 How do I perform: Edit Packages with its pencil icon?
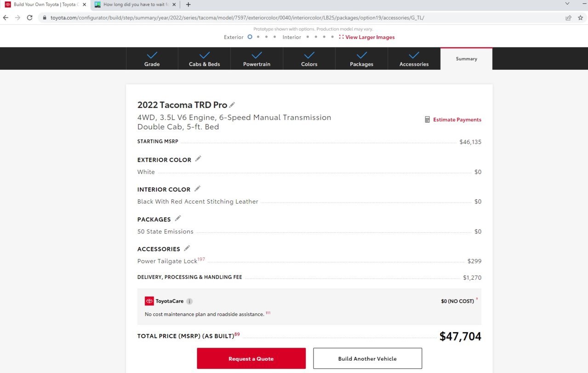[178, 218]
